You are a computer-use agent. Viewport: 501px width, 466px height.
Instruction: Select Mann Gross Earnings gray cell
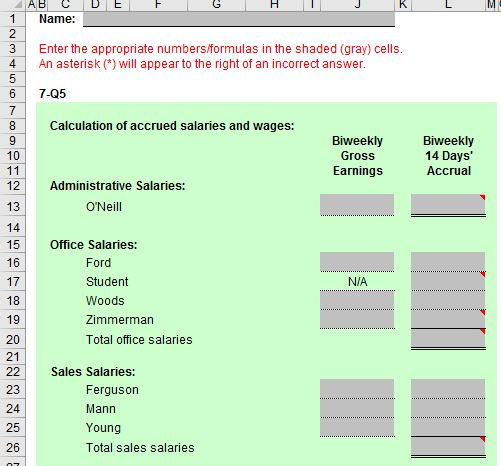coord(357,408)
